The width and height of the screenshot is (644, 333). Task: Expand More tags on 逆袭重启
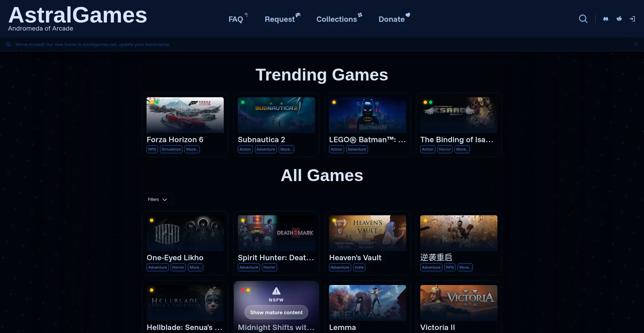[x=465, y=267]
